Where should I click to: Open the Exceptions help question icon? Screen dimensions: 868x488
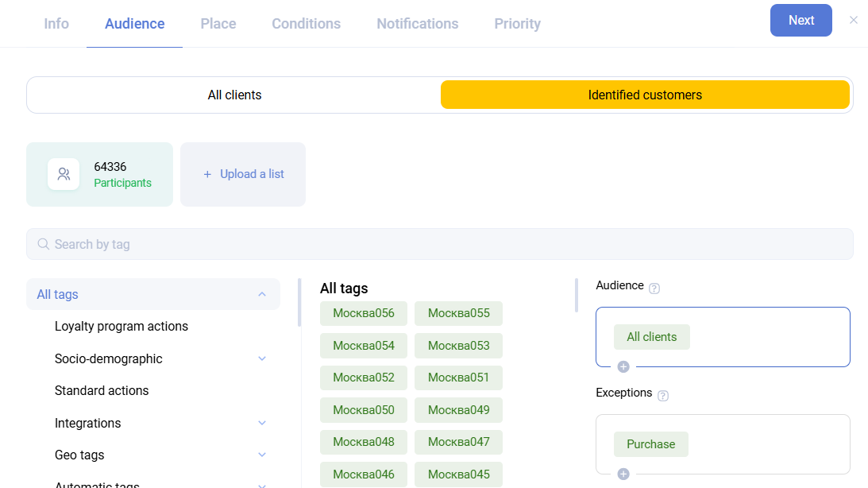[x=663, y=396]
